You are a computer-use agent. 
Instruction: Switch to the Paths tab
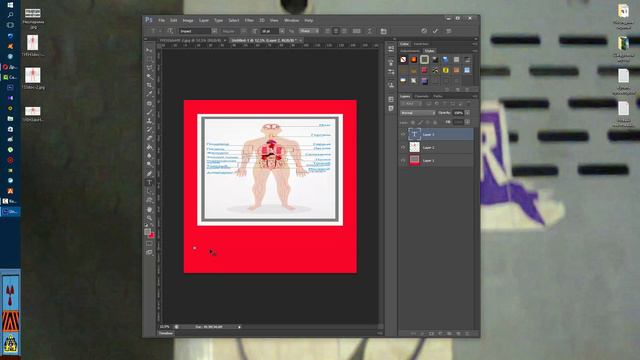[438, 96]
